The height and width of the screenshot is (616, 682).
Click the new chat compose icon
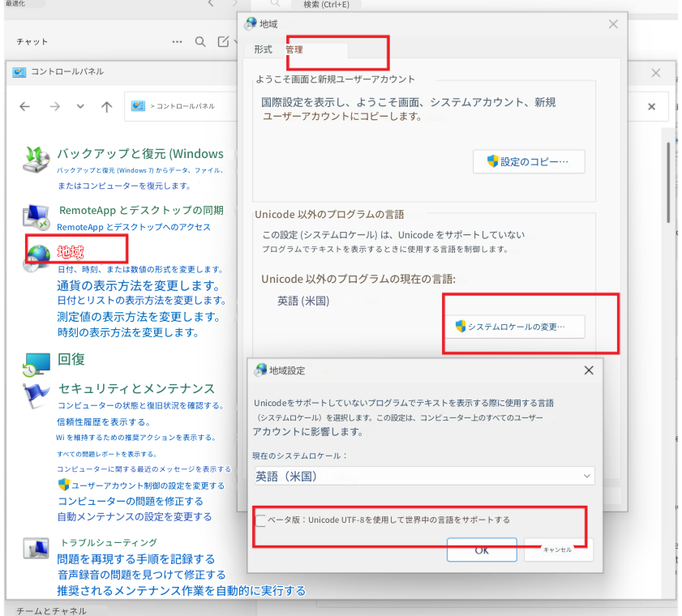[x=223, y=41]
